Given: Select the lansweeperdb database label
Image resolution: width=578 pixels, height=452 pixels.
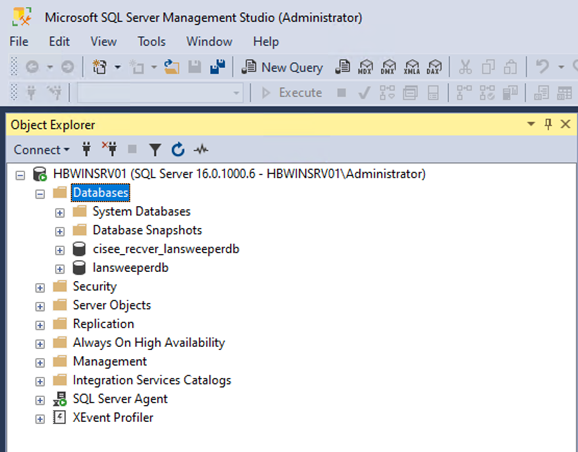Looking at the screenshot, I should pos(130,268).
